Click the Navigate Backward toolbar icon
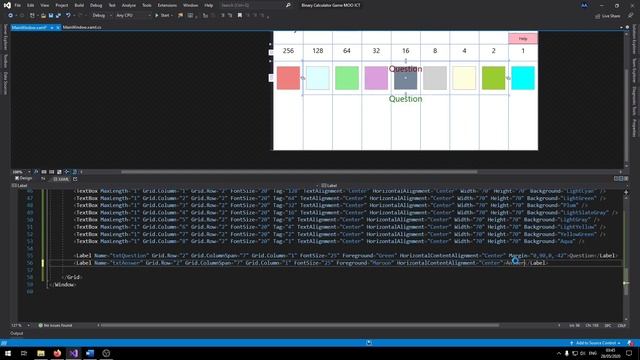The image size is (640, 360). click(10, 16)
